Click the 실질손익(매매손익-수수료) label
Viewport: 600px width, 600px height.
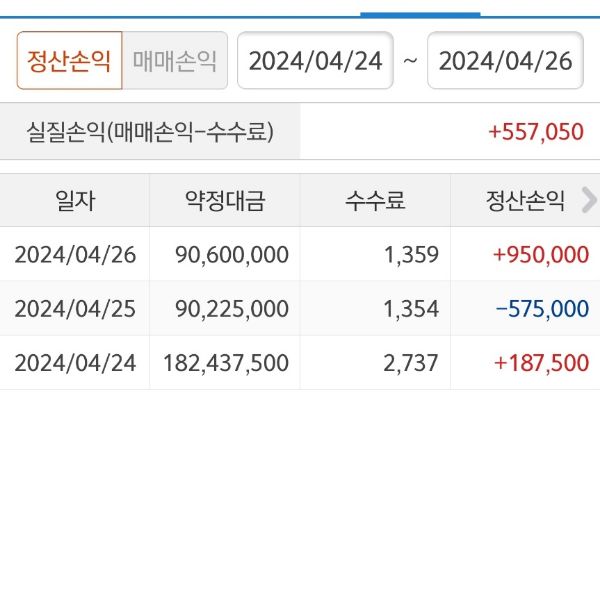pos(151,132)
